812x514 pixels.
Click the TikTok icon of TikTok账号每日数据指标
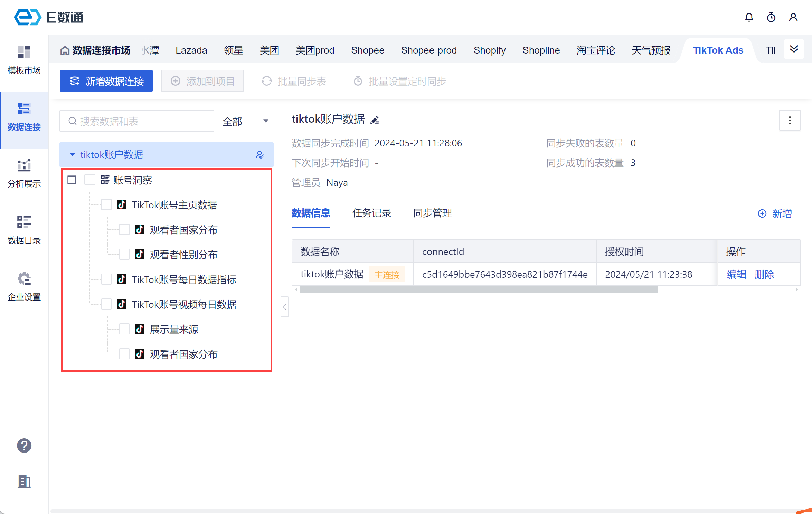(122, 279)
